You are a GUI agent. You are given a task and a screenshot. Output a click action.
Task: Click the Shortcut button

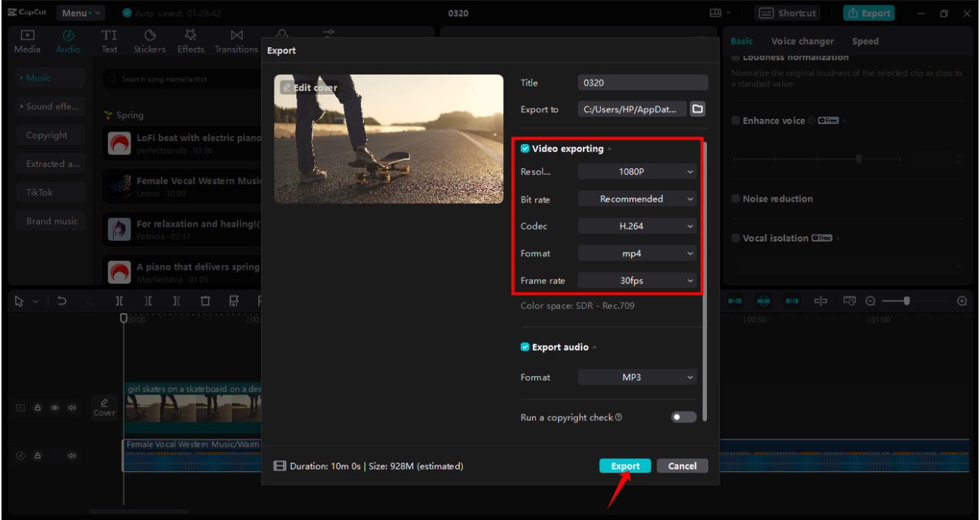(788, 13)
